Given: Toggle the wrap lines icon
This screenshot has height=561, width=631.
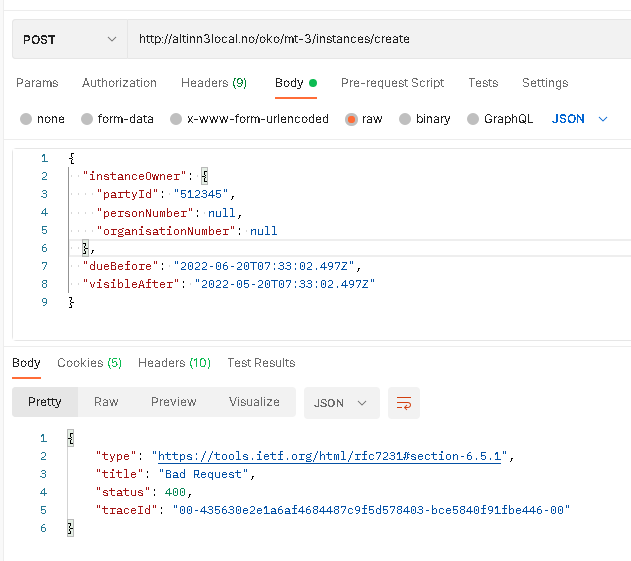Looking at the screenshot, I should coord(404,403).
